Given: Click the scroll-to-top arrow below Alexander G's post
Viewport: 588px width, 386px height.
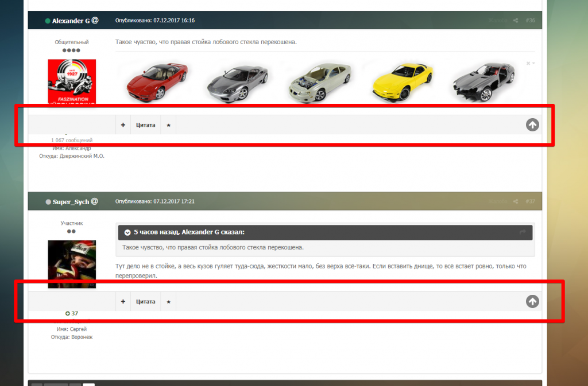Looking at the screenshot, I should click(x=532, y=124).
